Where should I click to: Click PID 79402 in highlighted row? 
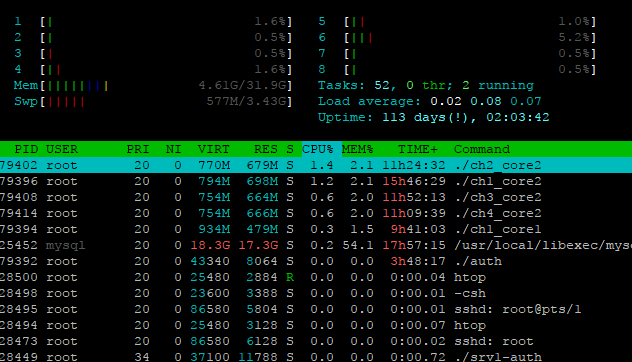19,165
